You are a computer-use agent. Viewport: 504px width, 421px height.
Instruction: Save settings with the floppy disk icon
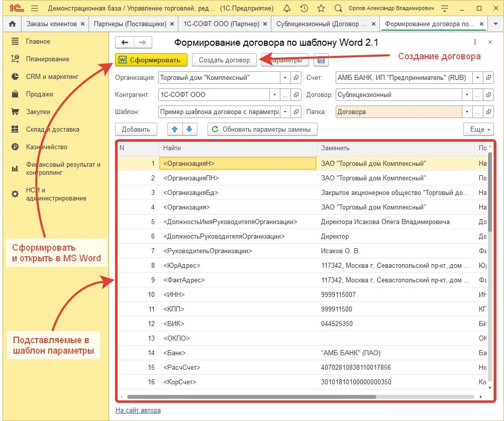[x=321, y=60]
